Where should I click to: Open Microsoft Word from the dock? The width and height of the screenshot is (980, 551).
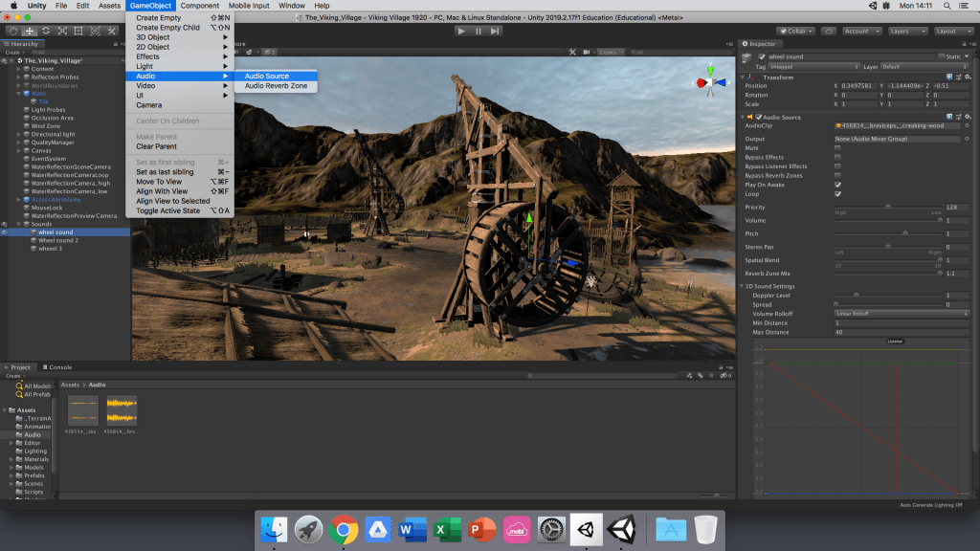(x=412, y=528)
